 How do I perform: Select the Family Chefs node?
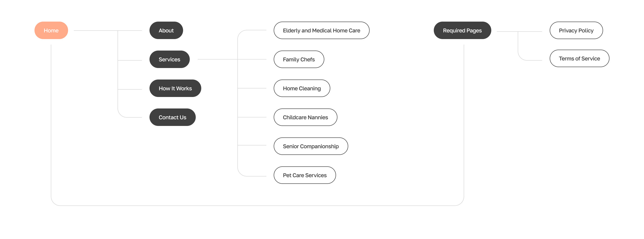click(299, 60)
